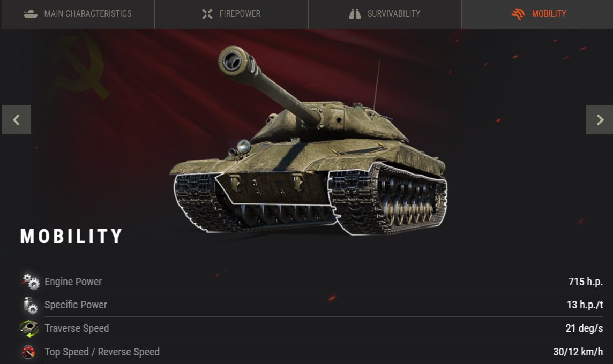Click Top Speed / Reverse Speed label
This screenshot has width=613, height=364.
click(102, 352)
